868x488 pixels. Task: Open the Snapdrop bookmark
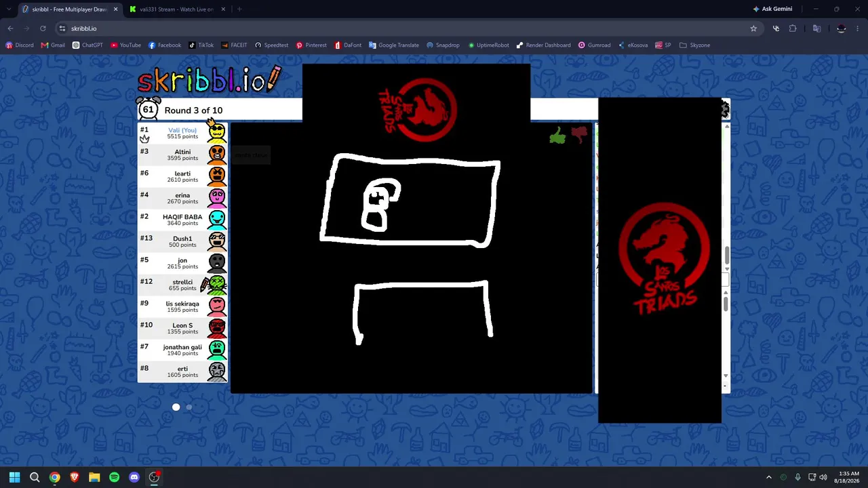(x=443, y=45)
